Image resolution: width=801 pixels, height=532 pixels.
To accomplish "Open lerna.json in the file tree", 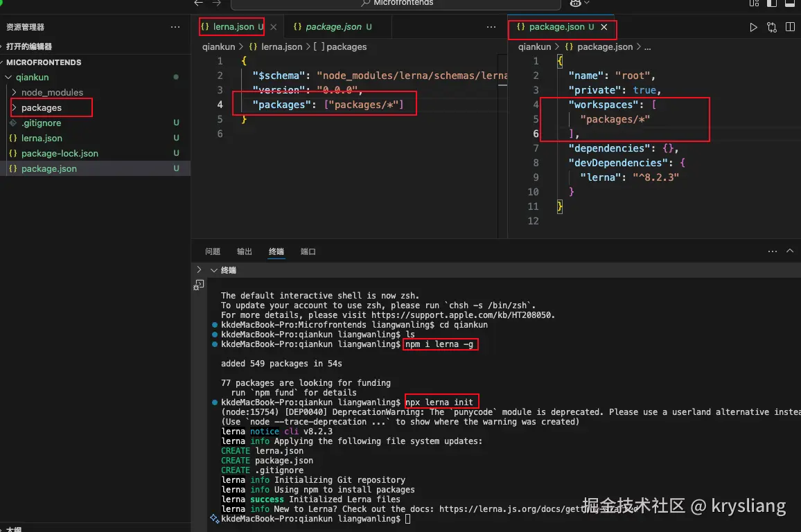I will [42, 139].
